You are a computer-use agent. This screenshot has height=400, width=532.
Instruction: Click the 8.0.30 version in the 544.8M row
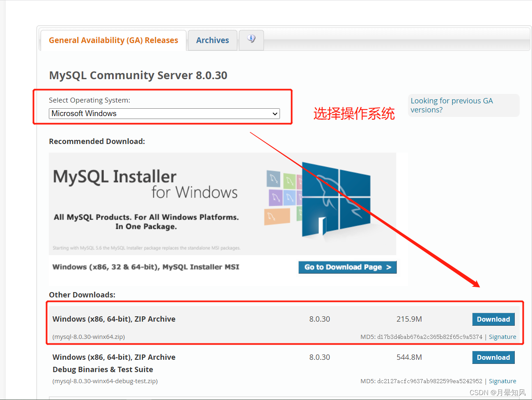pyautogui.click(x=320, y=357)
